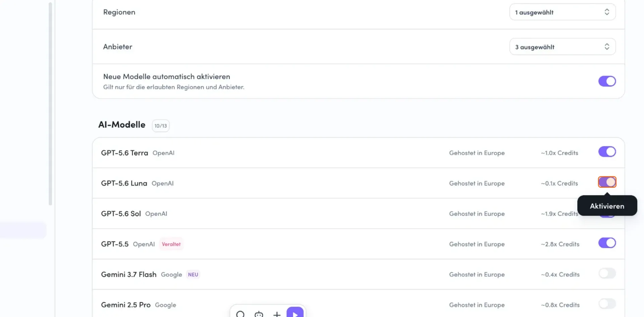Click 'Gehostet in Europe' in GPT-5.5 row

(x=477, y=244)
